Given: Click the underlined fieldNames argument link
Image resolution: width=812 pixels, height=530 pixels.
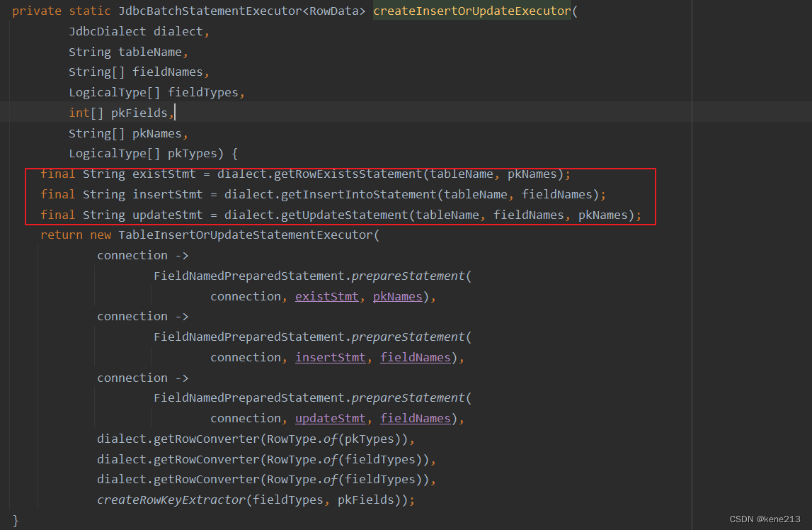Looking at the screenshot, I should (416, 357).
